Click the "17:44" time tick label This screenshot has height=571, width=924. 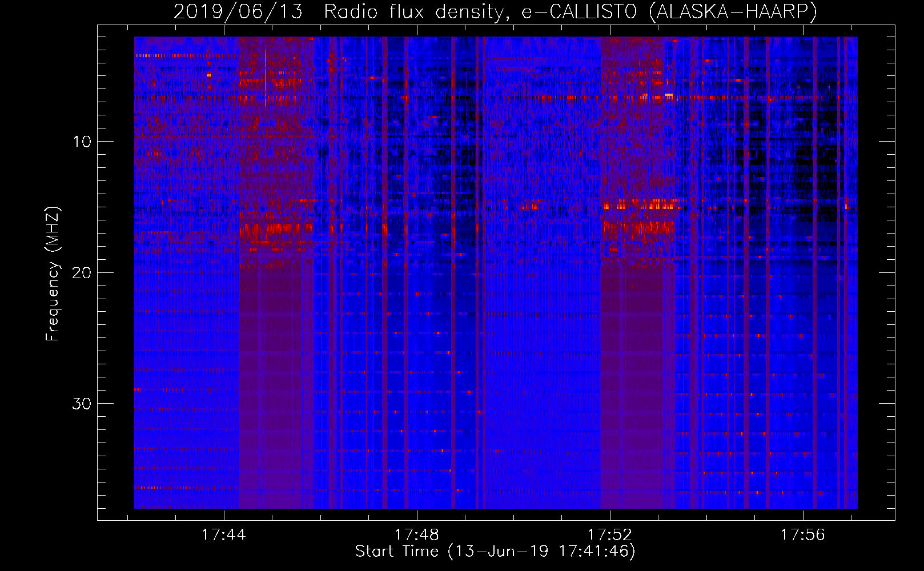point(224,534)
